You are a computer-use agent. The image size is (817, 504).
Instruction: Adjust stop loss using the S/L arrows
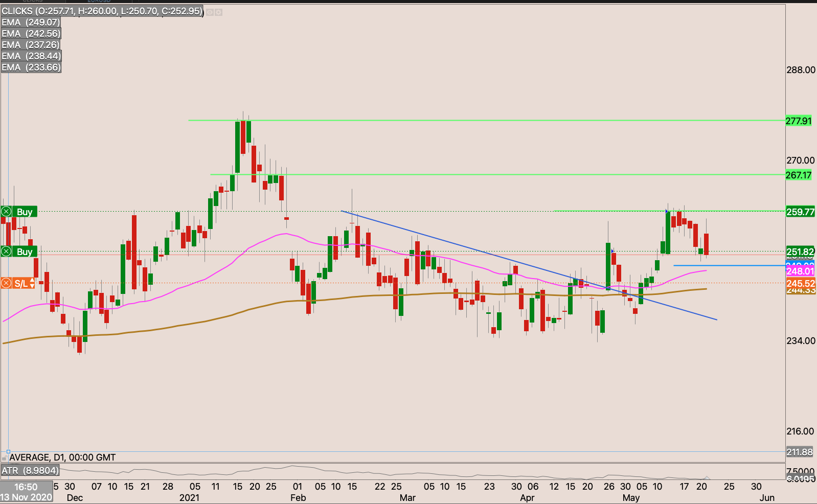click(32, 283)
